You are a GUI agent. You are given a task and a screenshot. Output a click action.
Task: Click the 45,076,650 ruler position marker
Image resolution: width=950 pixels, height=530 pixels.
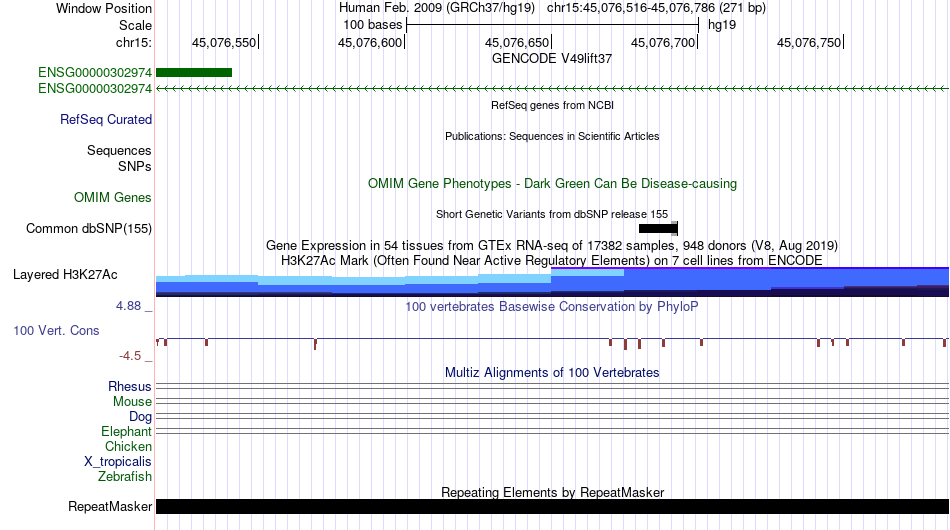(x=518, y=42)
